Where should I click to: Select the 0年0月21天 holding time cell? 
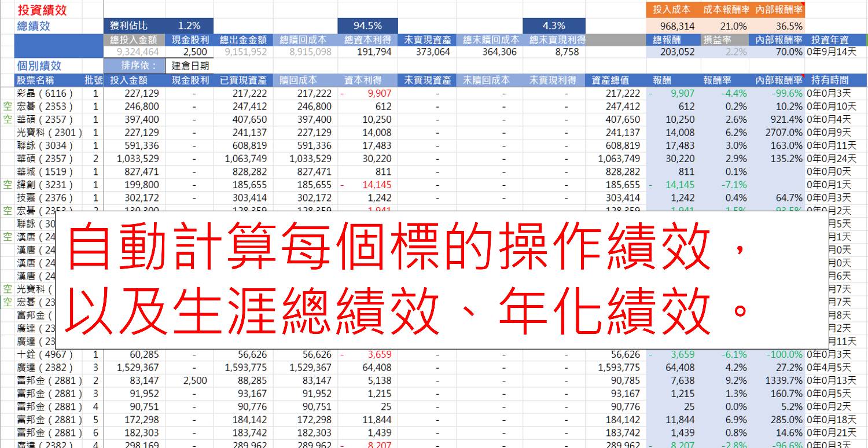pos(830,432)
